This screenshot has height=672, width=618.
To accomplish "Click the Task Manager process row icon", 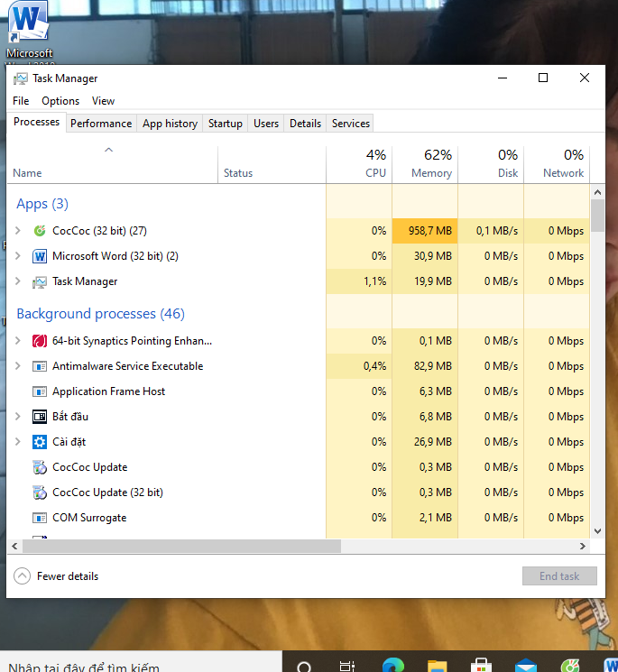I will click(x=40, y=281).
